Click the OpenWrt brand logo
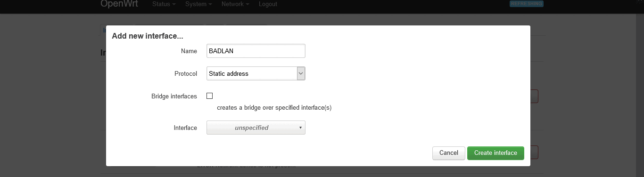 click(119, 4)
